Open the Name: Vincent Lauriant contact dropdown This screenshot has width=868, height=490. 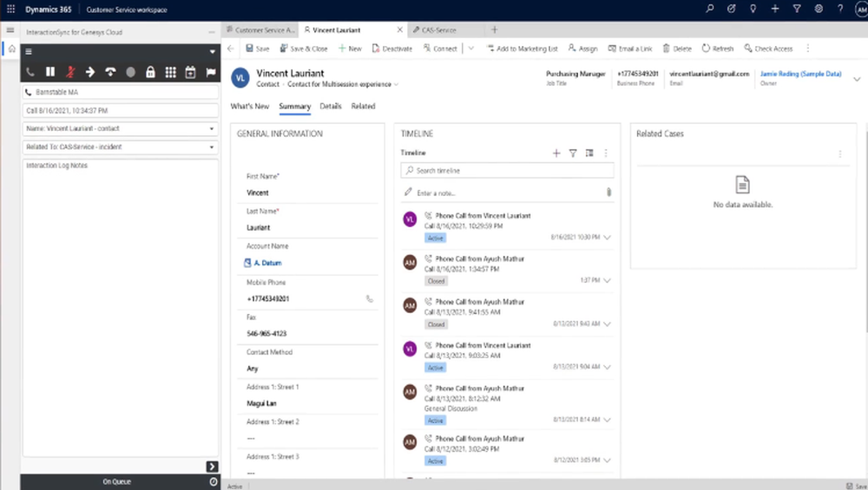point(120,128)
